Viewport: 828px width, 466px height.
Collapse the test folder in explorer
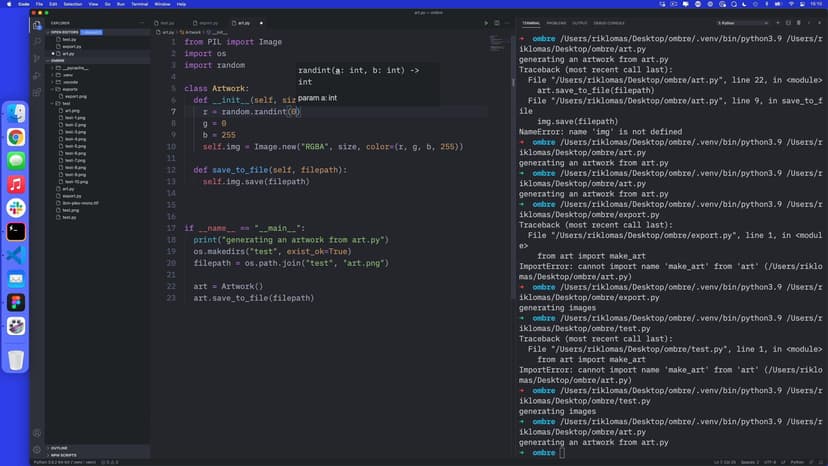[x=65, y=103]
